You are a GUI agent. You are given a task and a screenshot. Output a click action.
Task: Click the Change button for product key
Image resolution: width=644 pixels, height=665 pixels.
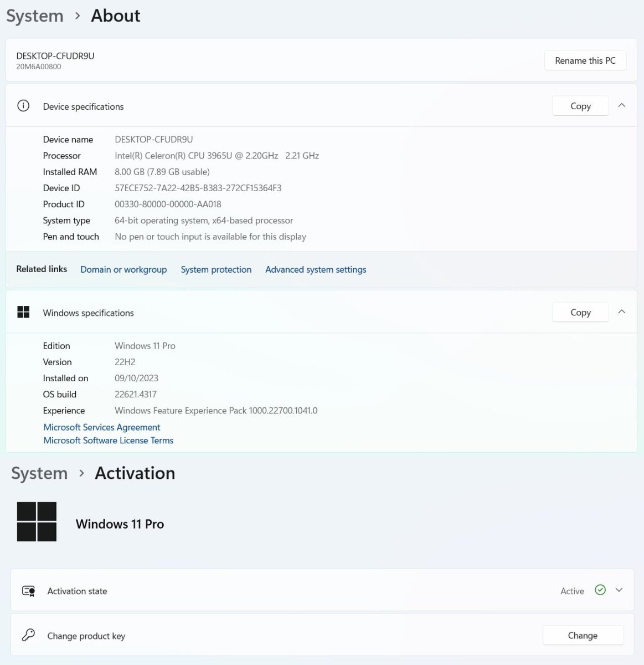(x=583, y=636)
